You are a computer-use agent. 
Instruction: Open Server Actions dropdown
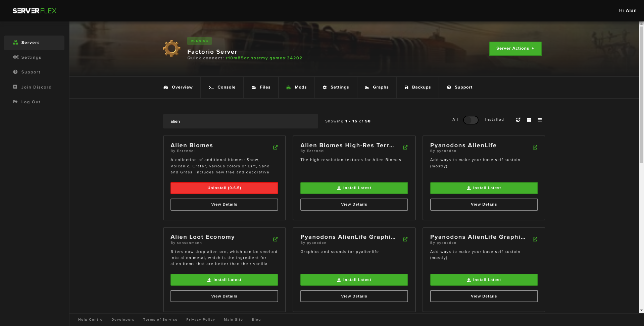coord(515,49)
